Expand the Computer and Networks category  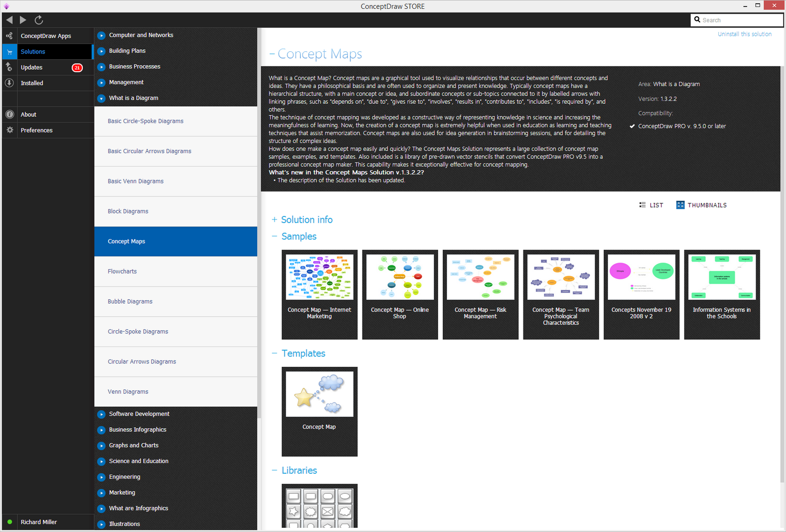pos(102,36)
